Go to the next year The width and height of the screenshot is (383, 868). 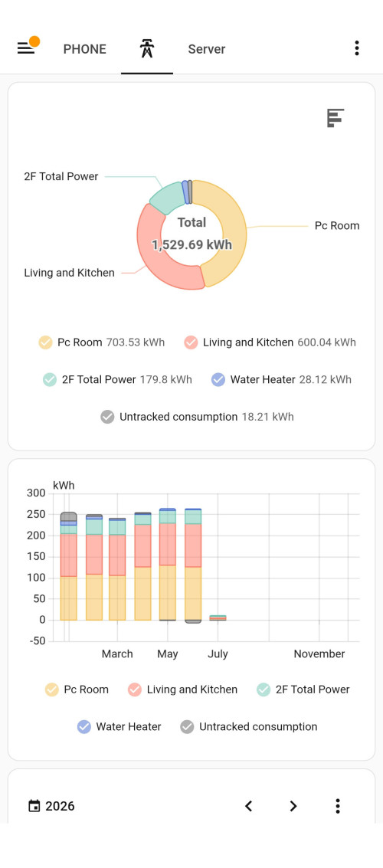click(293, 806)
